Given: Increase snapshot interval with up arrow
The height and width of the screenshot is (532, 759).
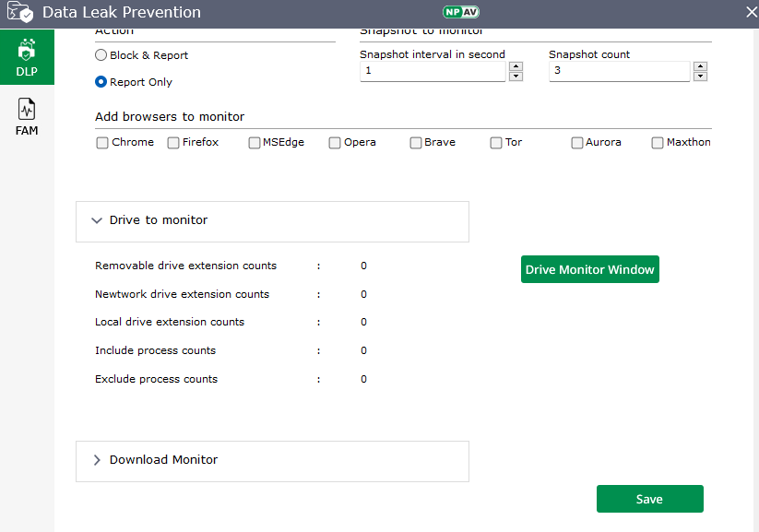Looking at the screenshot, I should (516, 66).
